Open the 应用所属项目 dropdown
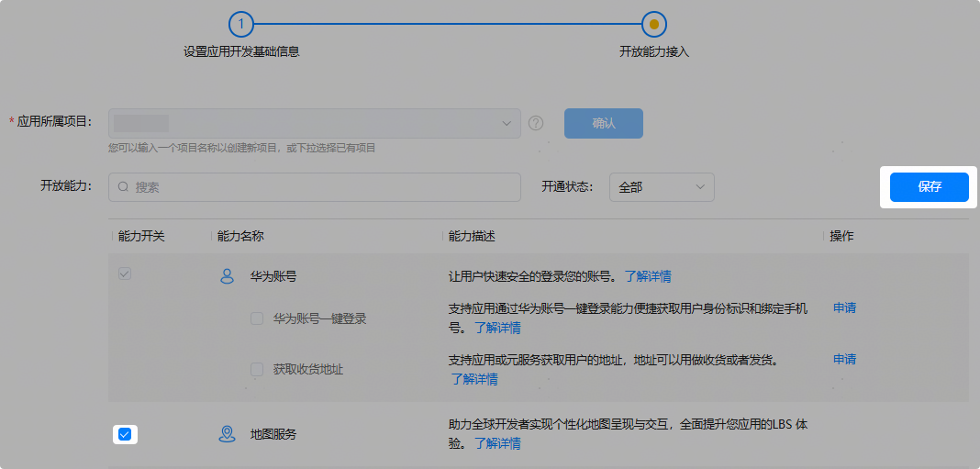 pyautogui.click(x=315, y=123)
